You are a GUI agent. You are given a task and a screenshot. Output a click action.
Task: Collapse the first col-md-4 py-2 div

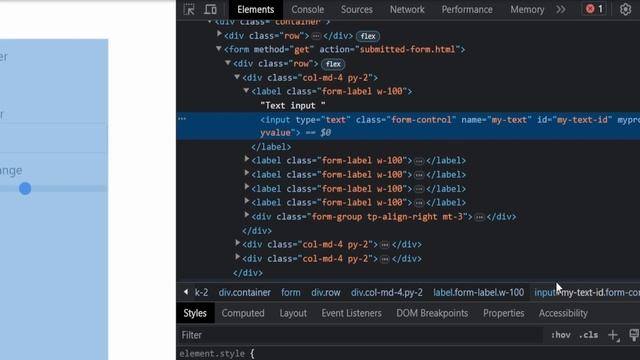coord(237,77)
